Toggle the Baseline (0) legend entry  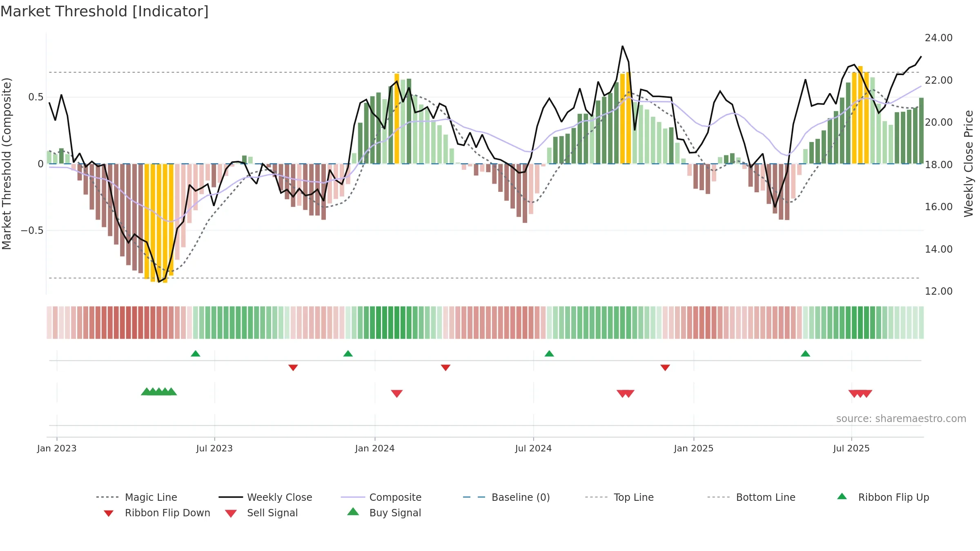[506, 497]
